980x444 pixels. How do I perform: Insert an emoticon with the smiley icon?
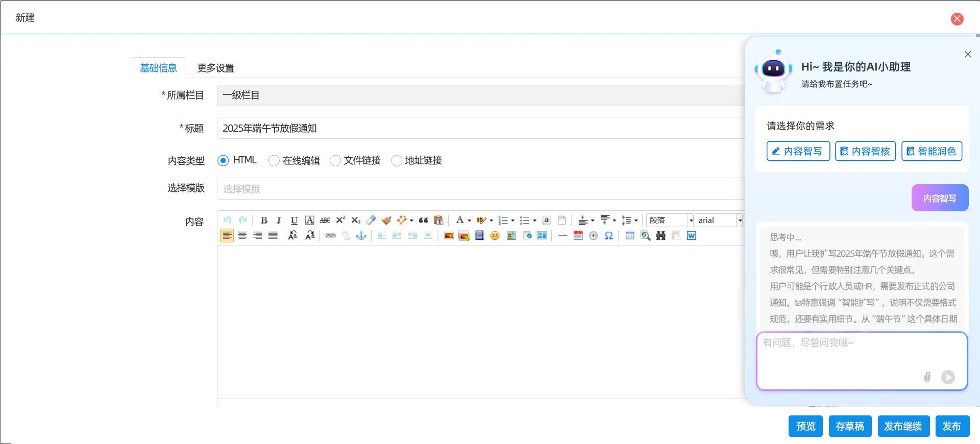(x=495, y=236)
